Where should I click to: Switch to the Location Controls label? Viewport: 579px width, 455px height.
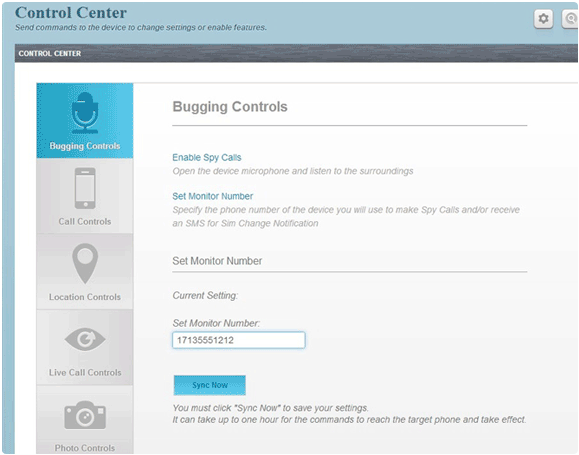tap(85, 297)
